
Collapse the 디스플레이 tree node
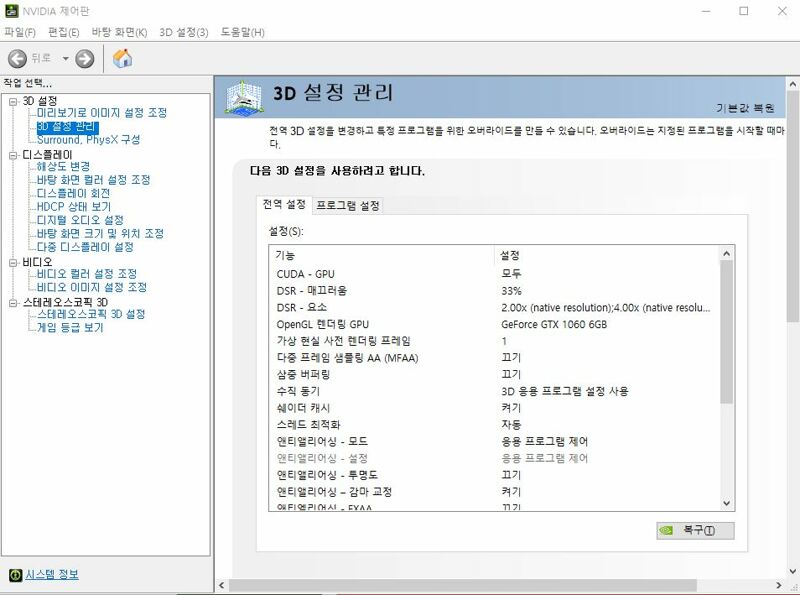[x=13, y=155]
